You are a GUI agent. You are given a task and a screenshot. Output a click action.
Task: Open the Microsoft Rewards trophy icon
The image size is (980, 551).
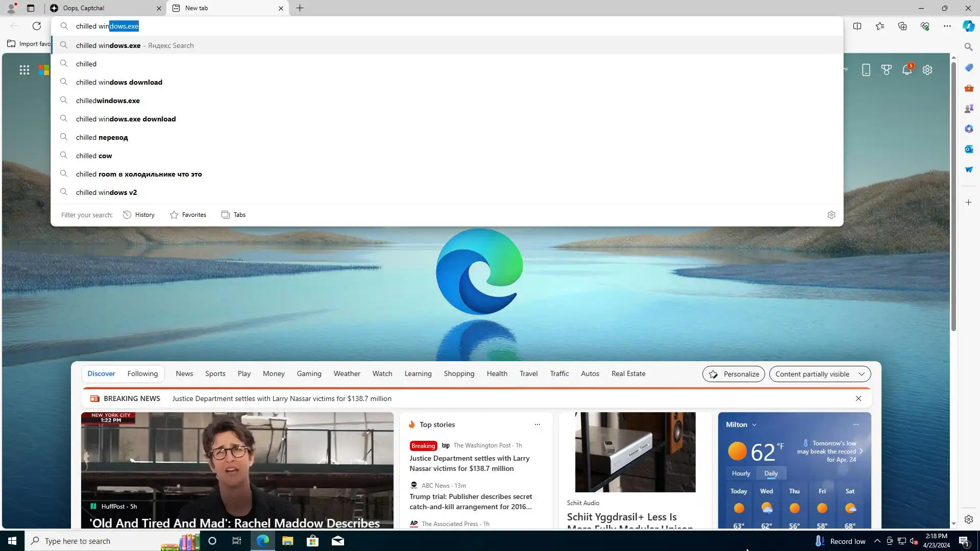[887, 70]
